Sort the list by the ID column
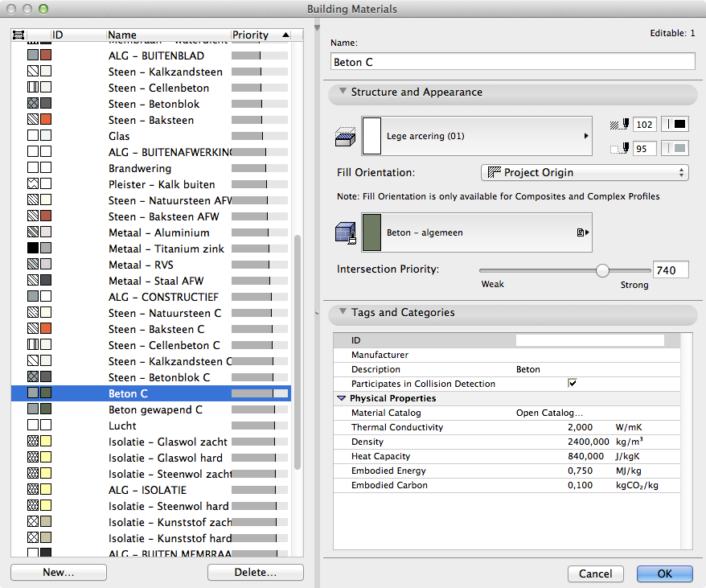The image size is (706, 588). pyautogui.click(x=79, y=35)
